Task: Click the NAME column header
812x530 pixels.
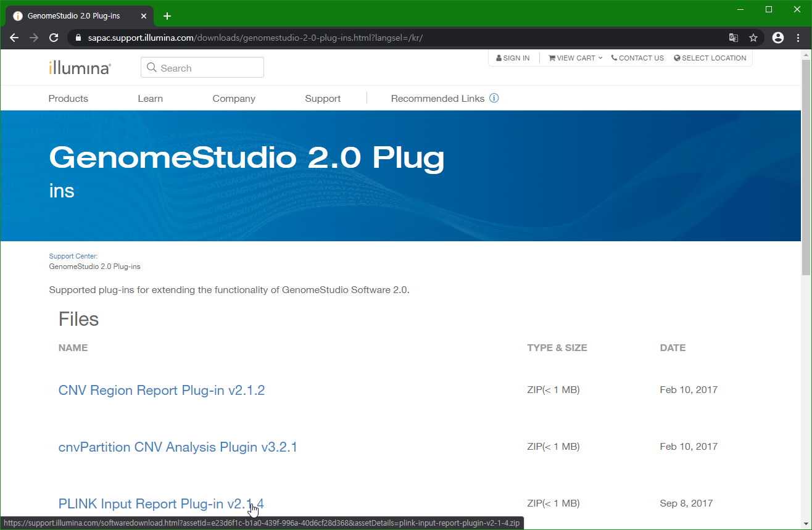Action: click(x=73, y=348)
